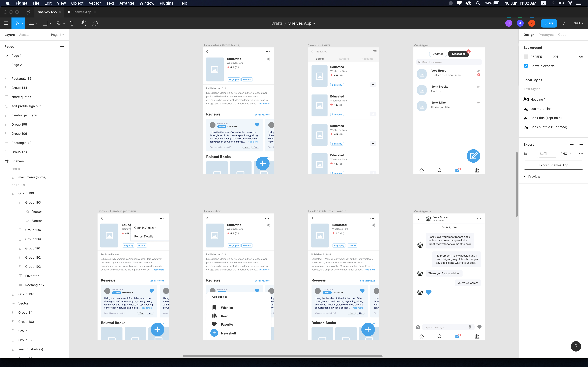This screenshot has height=367, width=588.
Task: Open the PNG export format dropdown
Action: 565,154
